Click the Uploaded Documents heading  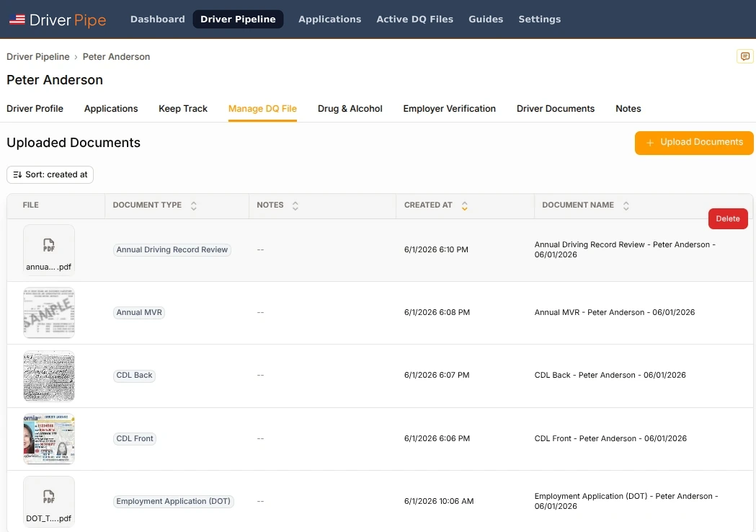[x=74, y=143]
